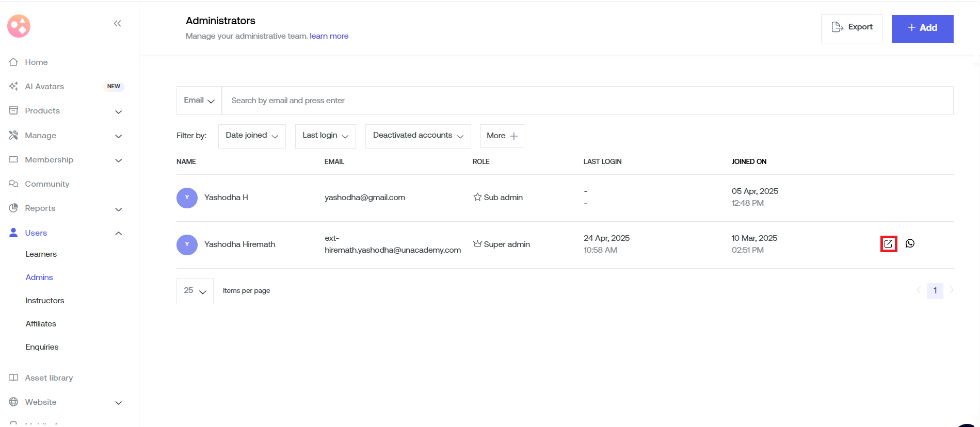Open Learners under Users
Viewport: 980px width, 427px height.
[x=41, y=254]
